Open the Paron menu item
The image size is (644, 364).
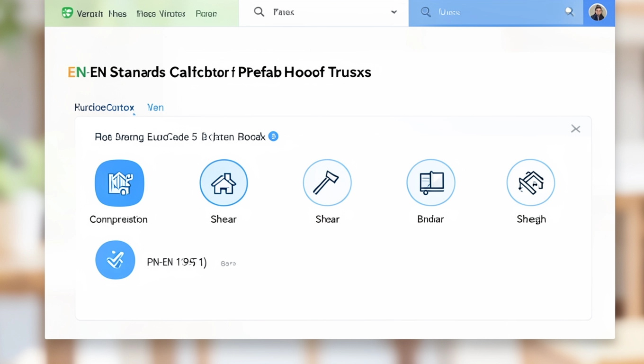[x=206, y=14]
